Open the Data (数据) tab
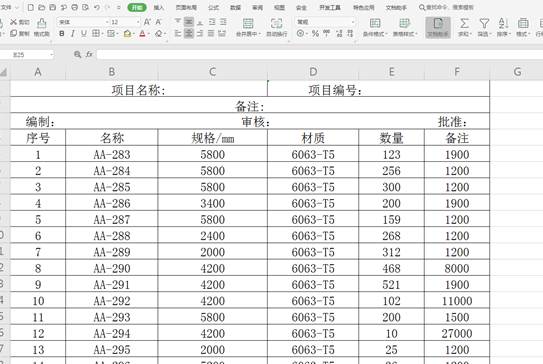 pyautogui.click(x=235, y=7)
